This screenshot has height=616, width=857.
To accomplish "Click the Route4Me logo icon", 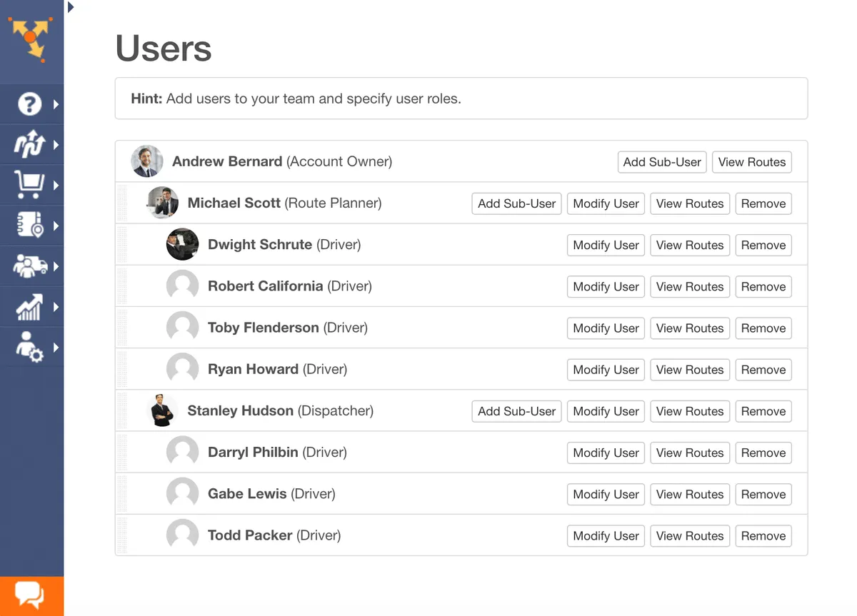I will pos(30,39).
